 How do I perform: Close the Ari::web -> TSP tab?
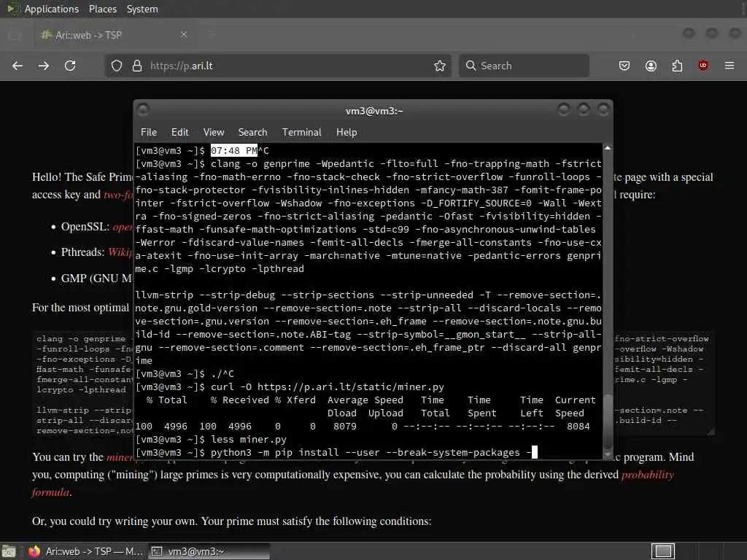point(184,34)
